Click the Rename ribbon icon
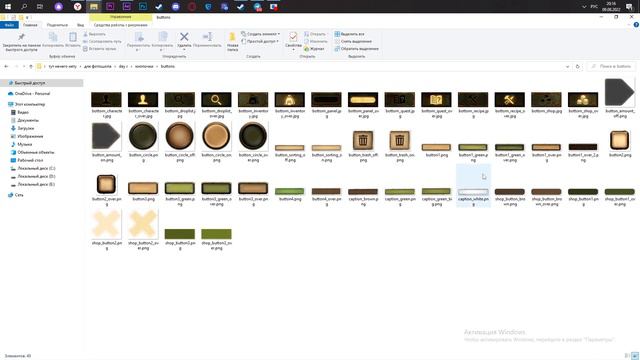This screenshot has height=360, width=640. tap(207, 37)
